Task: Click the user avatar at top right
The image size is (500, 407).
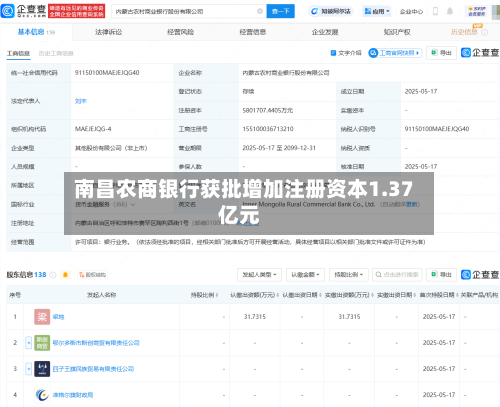Action: tap(496, 11)
